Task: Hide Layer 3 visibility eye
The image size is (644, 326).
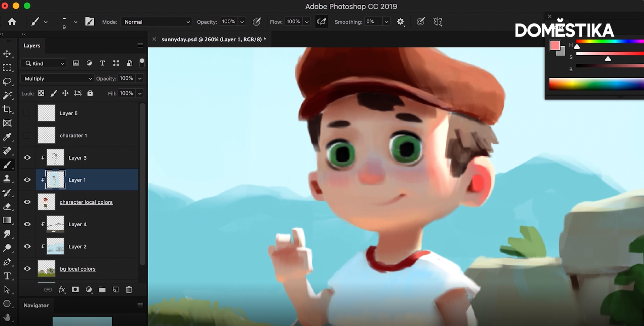Action: tap(27, 158)
